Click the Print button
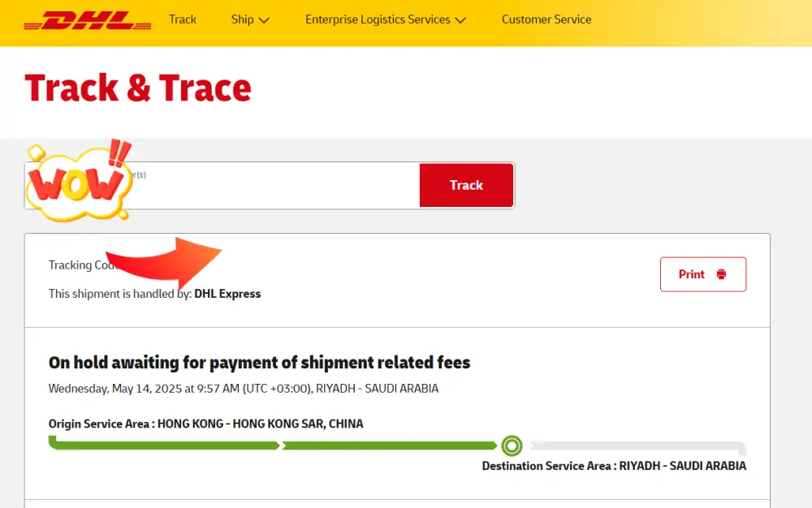Screen dimensions: 812x508 tap(702, 274)
